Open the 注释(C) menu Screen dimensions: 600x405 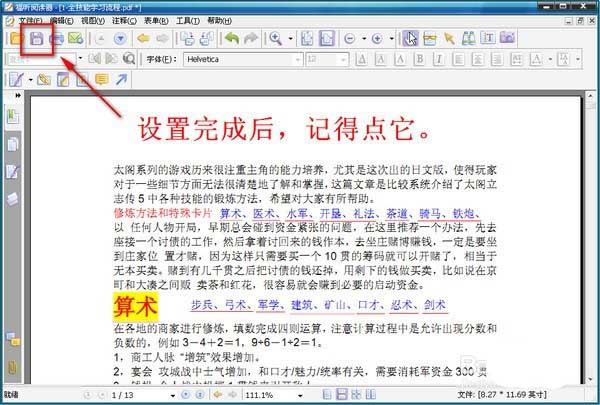pyautogui.click(x=124, y=21)
